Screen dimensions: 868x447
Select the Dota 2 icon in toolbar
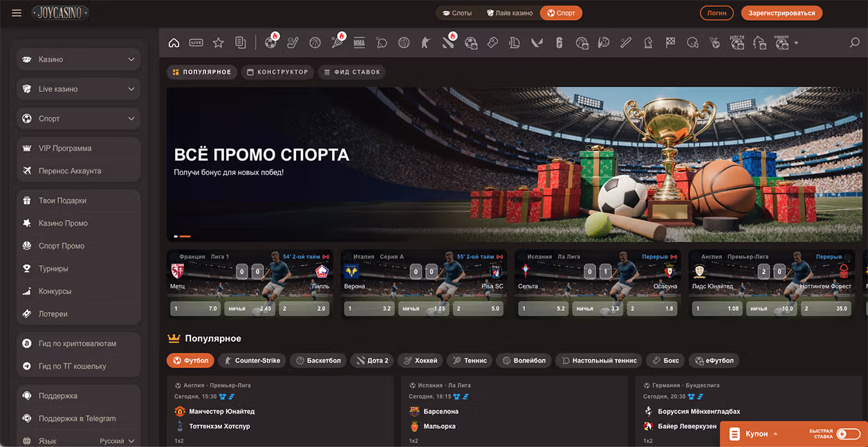(x=448, y=43)
